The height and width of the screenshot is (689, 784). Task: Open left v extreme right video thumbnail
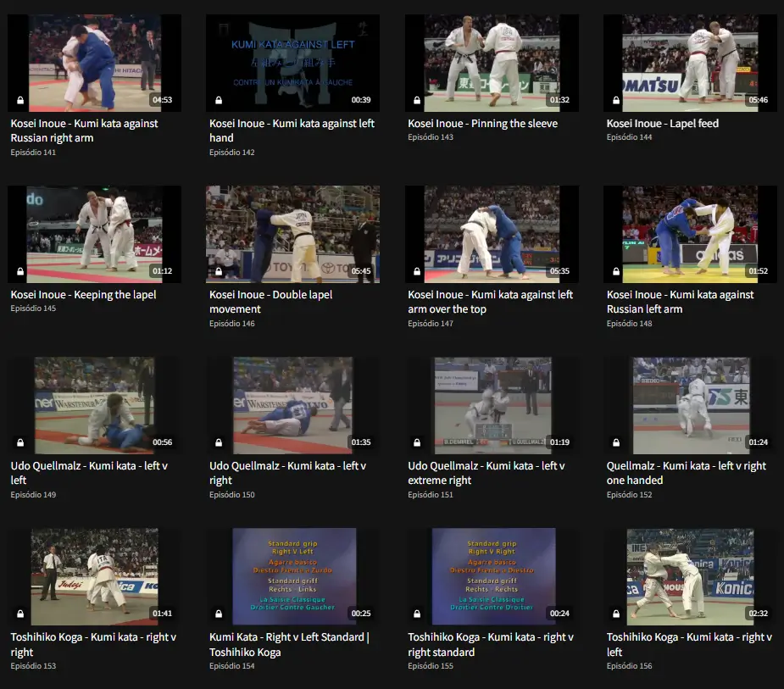[492, 405]
